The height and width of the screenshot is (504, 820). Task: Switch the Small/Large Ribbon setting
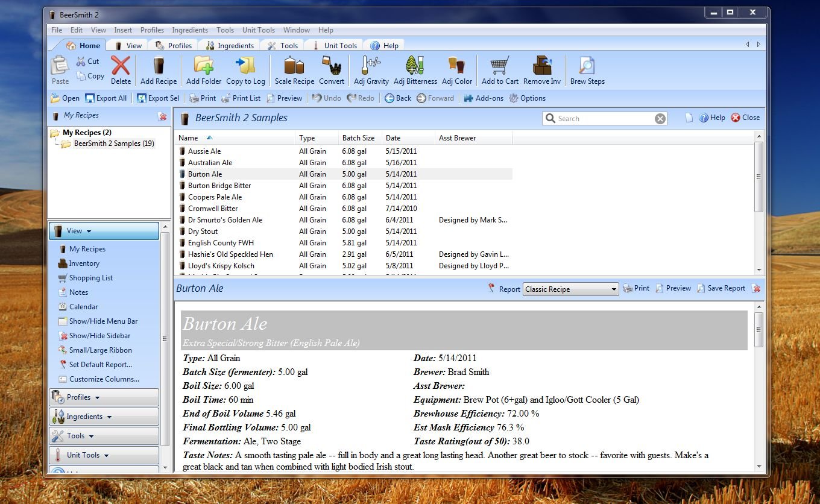pos(100,350)
